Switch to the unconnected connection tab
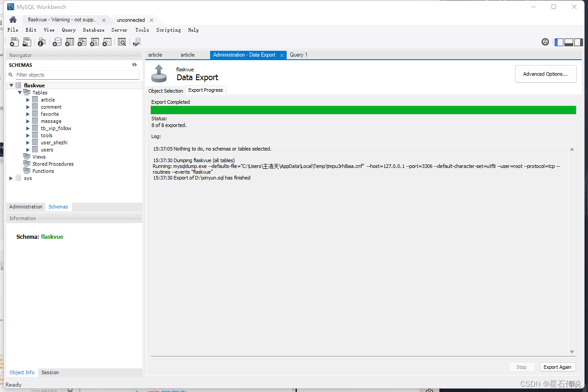Screen dimensions: 588x392 point(130,20)
